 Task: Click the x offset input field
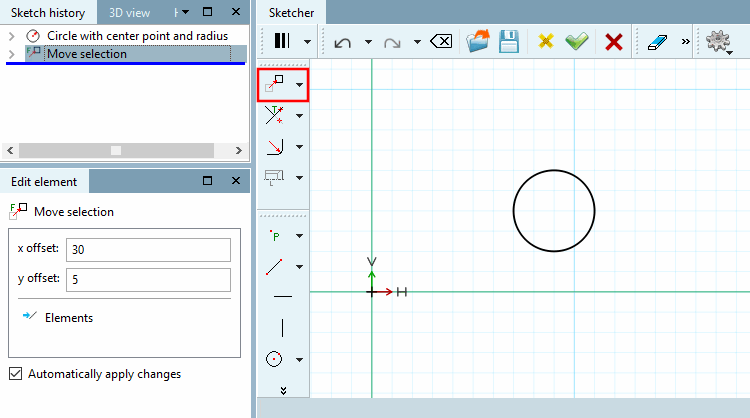pyautogui.click(x=148, y=250)
